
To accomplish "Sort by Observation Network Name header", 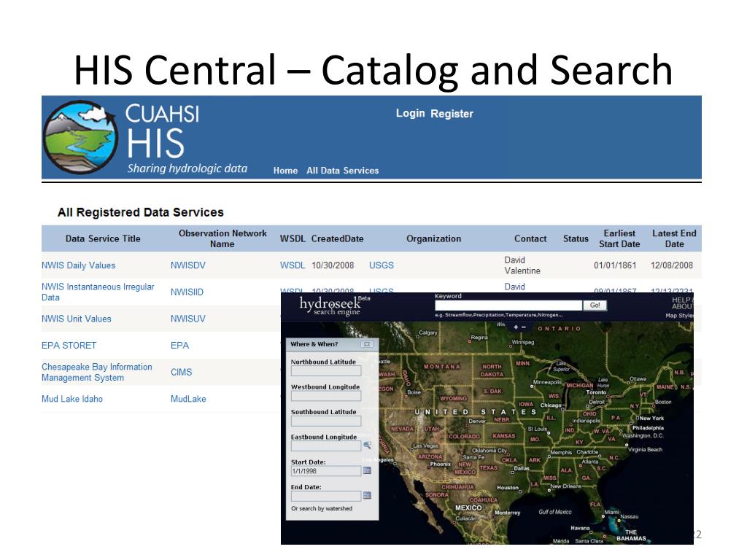I will click(x=222, y=238).
